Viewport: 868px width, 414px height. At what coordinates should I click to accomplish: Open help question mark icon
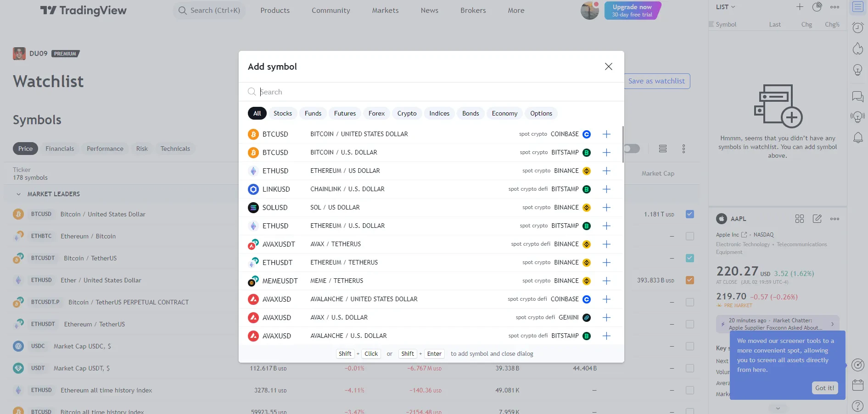tap(857, 406)
